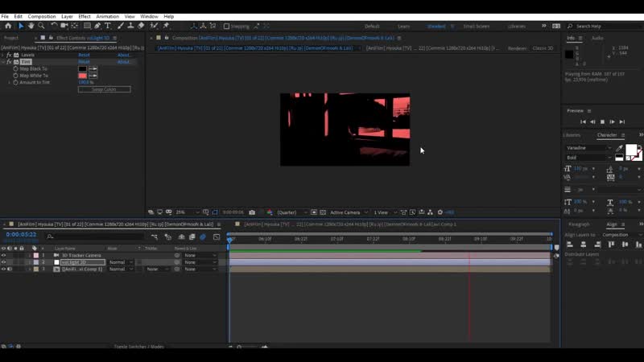This screenshot has height=362, width=644.
Task: Open the 1 View layout dropdown
Action: [385, 212]
